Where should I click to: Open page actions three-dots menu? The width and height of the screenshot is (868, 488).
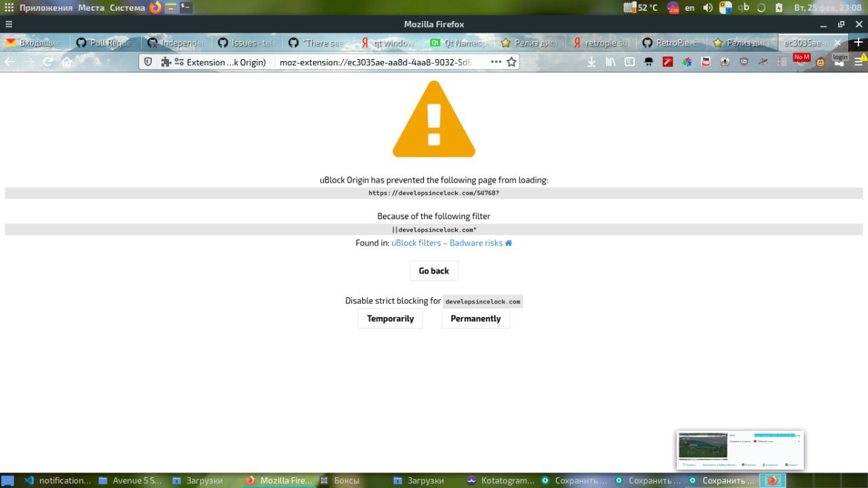point(496,62)
